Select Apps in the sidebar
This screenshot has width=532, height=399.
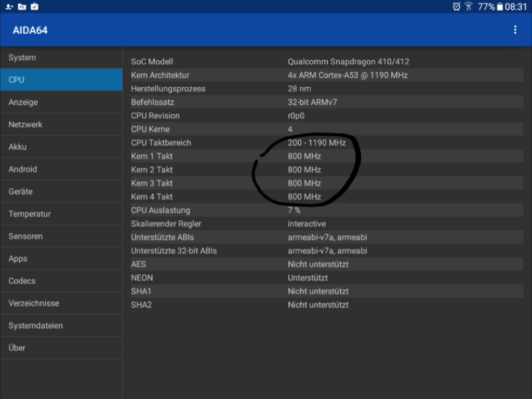coord(61,259)
